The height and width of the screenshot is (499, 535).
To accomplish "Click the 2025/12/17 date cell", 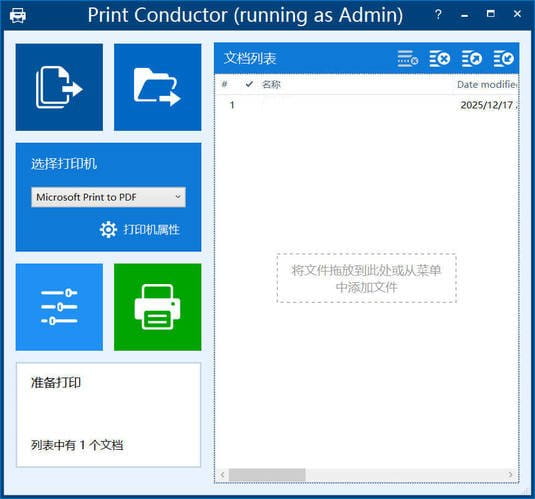I will (487, 105).
